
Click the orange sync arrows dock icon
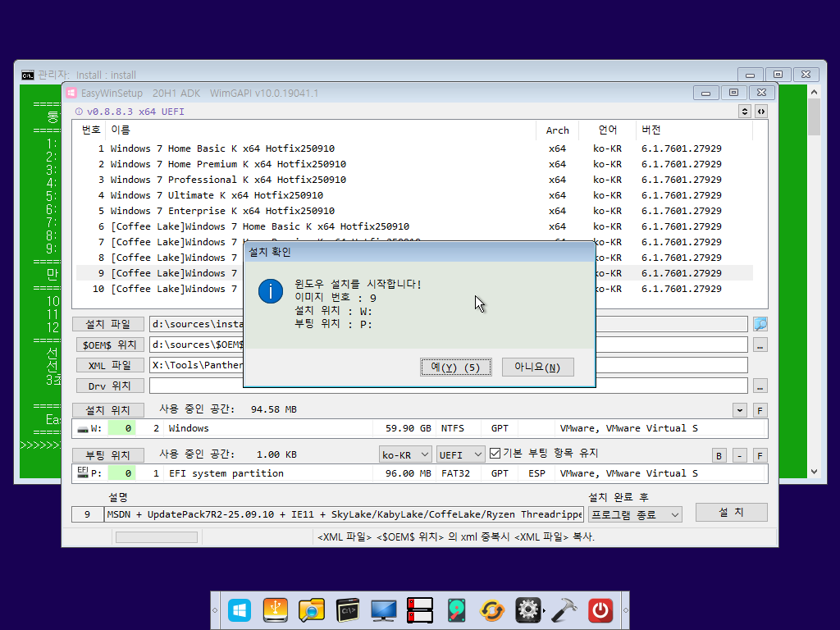[492, 610]
